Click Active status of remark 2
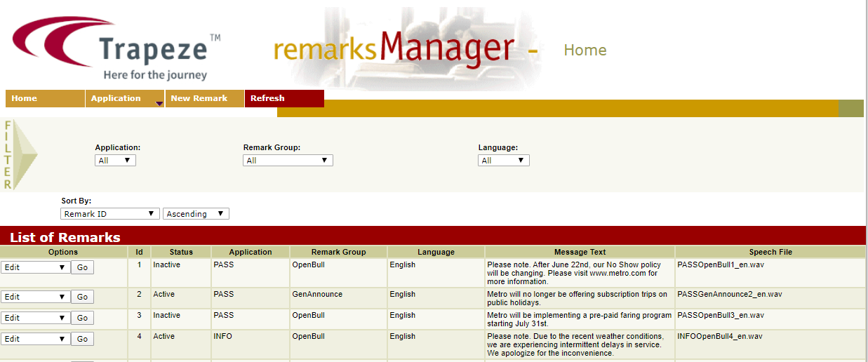The image size is (868, 362). [x=164, y=295]
